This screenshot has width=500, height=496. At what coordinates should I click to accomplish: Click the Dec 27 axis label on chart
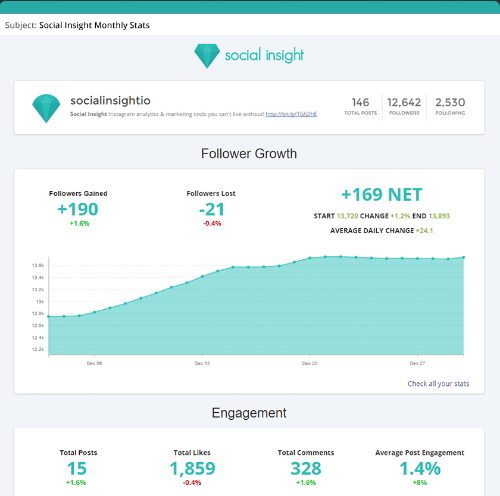coord(417,363)
